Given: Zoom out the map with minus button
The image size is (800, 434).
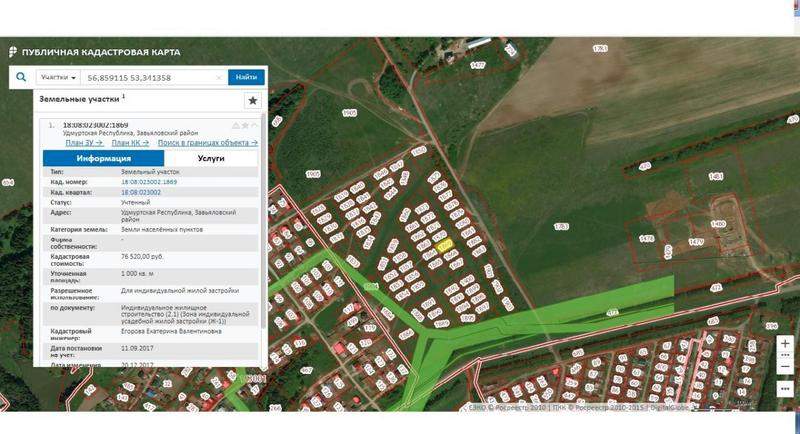Looking at the screenshot, I should tap(785, 367).
